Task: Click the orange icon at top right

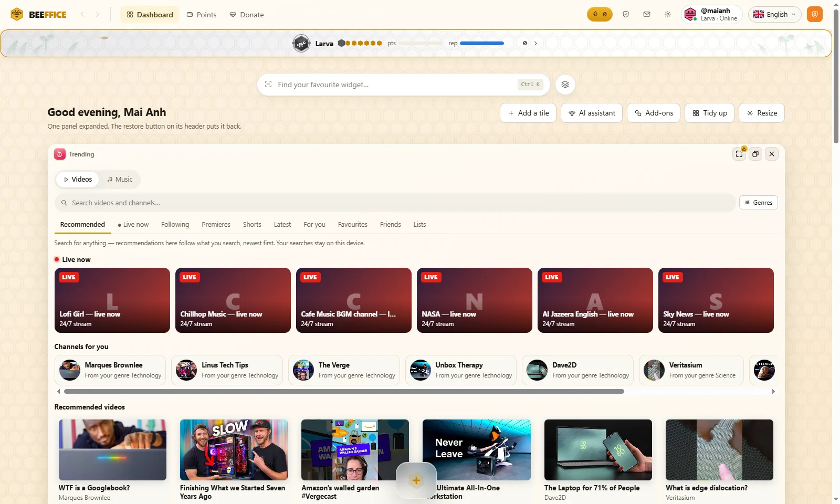Action: click(x=815, y=14)
